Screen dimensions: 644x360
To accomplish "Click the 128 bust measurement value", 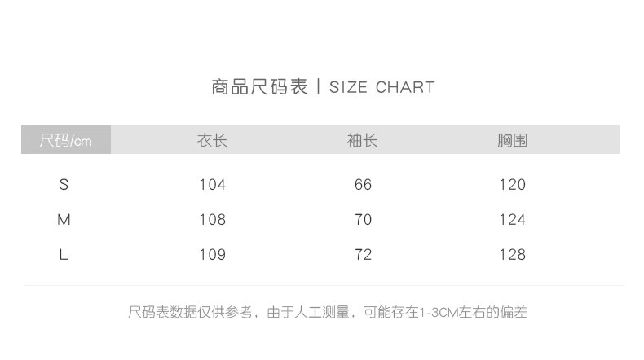I will [513, 255].
